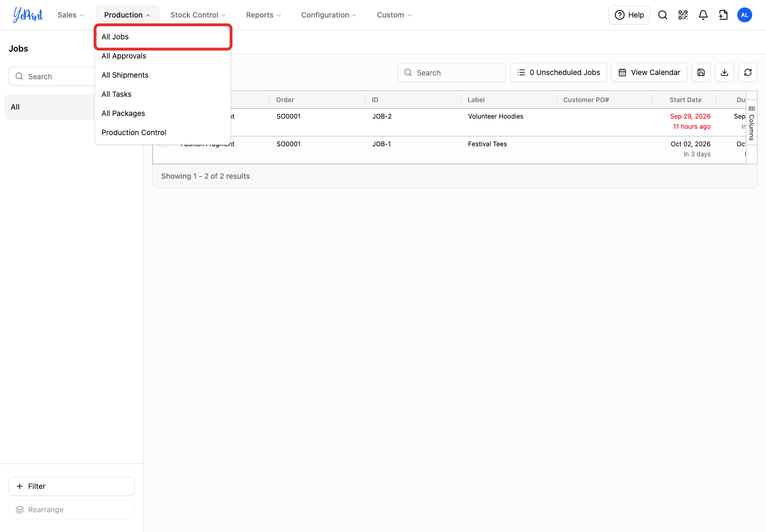This screenshot has width=766, height=532.
Task: Expand the Reports menu
Action: [263, 15]
